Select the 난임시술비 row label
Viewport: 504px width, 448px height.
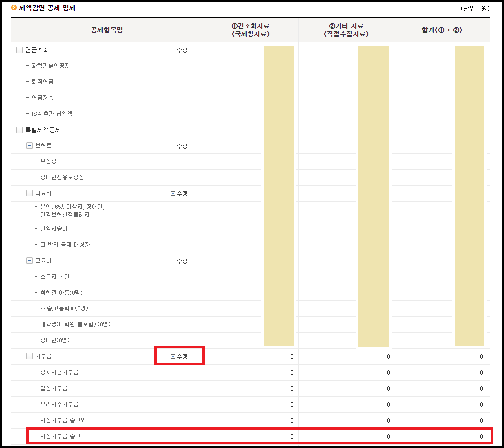pos(54,229)
